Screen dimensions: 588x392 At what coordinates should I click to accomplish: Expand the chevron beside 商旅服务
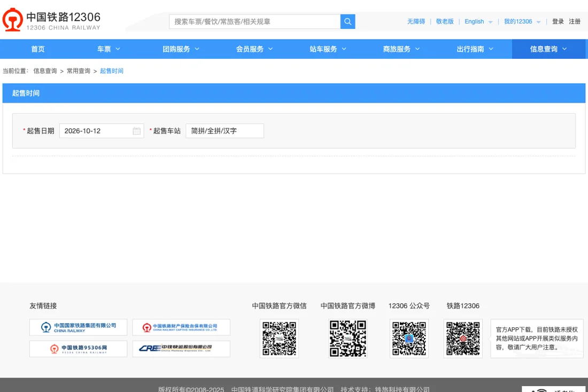pos(417,49)
